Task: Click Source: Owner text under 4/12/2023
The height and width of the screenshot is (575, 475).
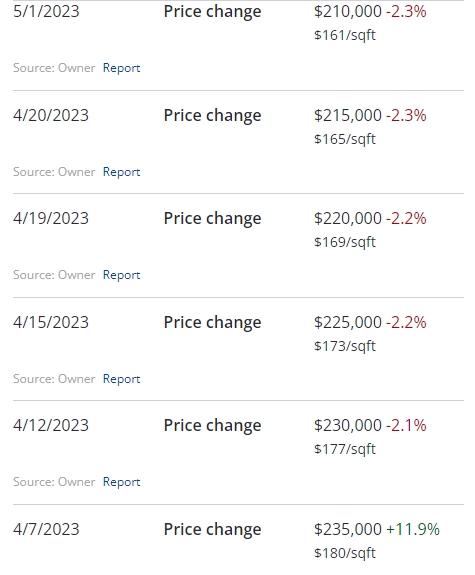Action: [x=54, y=481]
